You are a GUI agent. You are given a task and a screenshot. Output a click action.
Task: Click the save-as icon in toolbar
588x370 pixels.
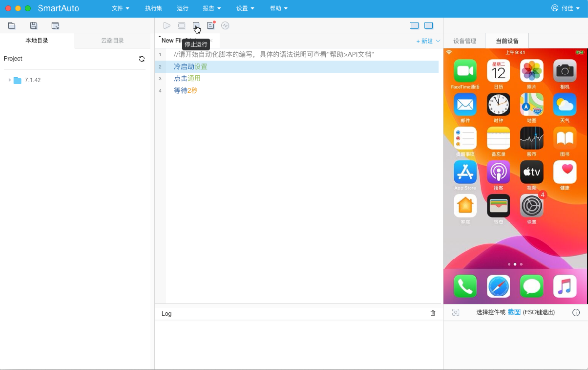55,26
